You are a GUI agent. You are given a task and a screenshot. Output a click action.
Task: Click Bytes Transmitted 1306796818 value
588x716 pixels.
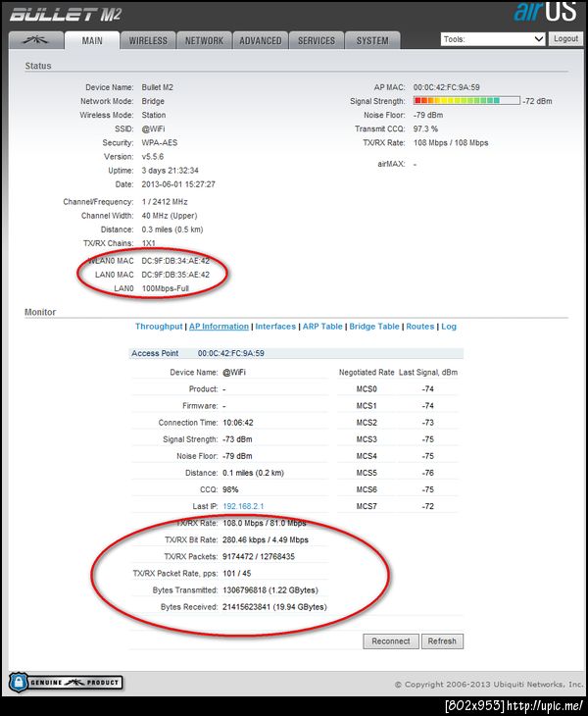pos(270,590)
